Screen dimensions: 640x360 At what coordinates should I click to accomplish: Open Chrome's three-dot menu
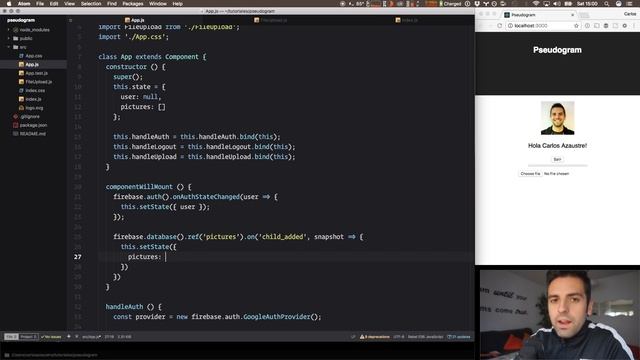point(634,26)
